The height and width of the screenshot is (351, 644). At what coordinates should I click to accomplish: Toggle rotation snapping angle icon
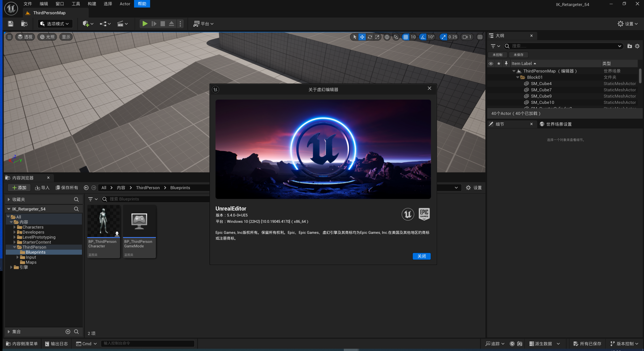pyautogui.click(x=423, y=37)
